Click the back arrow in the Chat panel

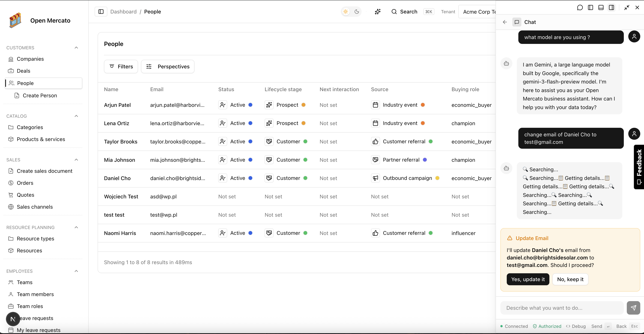pyautogui.click(x=505, y=22)
